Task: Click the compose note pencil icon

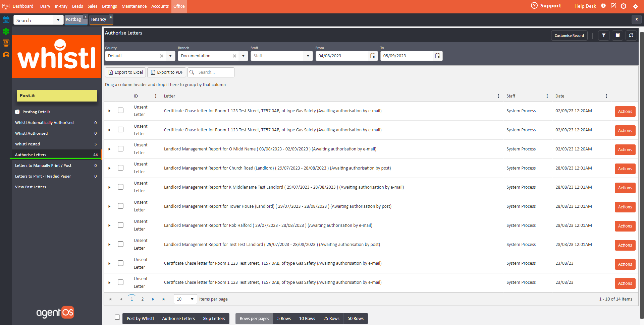Action: (x=613, y=6)
